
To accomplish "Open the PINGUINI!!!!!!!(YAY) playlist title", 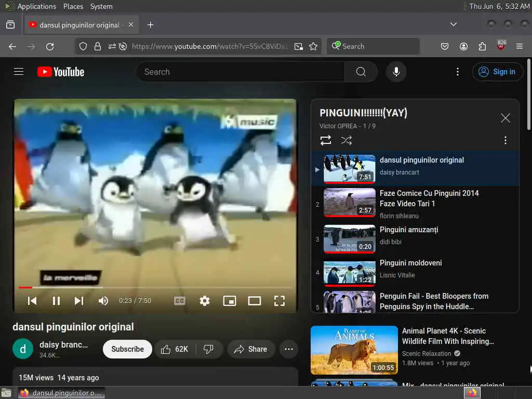I will click(363, 113).
